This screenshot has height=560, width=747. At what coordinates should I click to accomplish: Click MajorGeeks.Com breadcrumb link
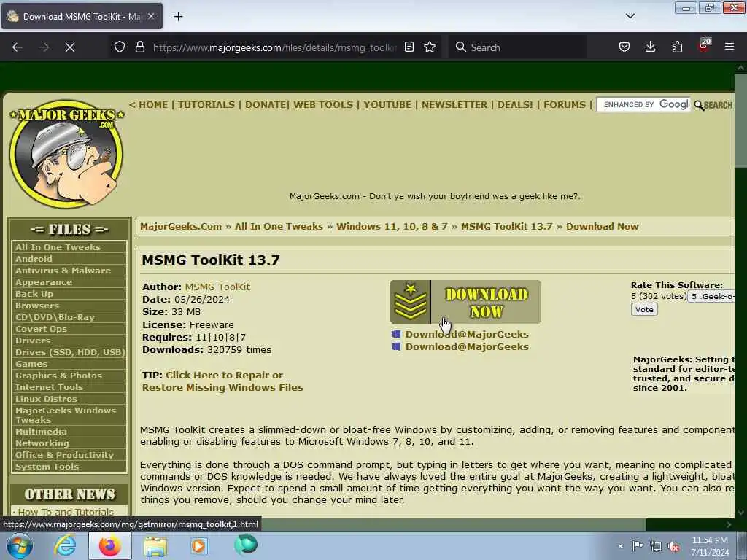pos(181,227)
